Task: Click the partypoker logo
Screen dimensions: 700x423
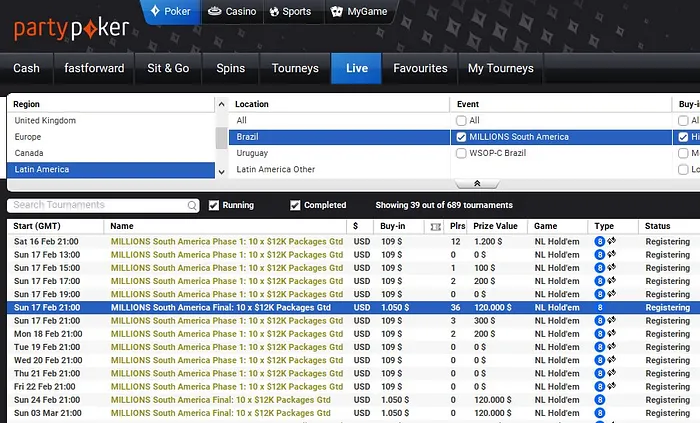Action: click(x=71, y=29)
